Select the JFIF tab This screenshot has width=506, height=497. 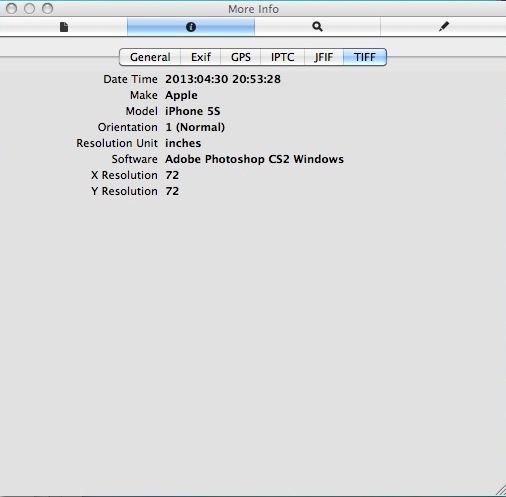tap(323, 57)
